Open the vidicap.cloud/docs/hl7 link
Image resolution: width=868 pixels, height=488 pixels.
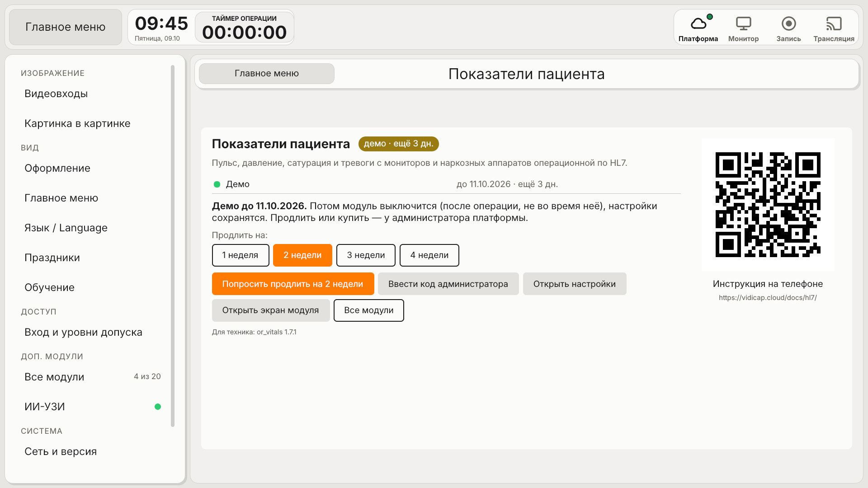point(768,298)
